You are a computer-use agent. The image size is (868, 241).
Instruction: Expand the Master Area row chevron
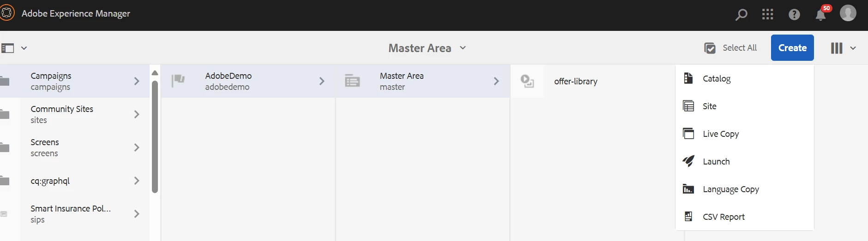click(496, 81)
